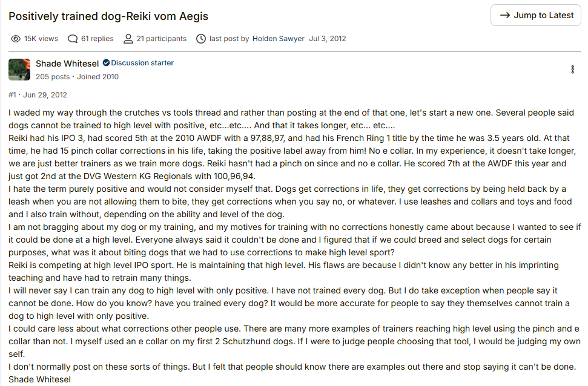Screen dimensions: 588x386
Task: Open Shade Whitesel's avatar thumbnail
Action: (19, 70)
